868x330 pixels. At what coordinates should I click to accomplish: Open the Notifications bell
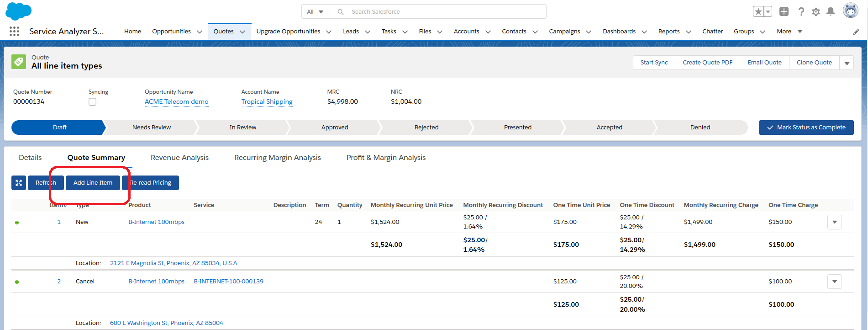(x=831, y=11)
